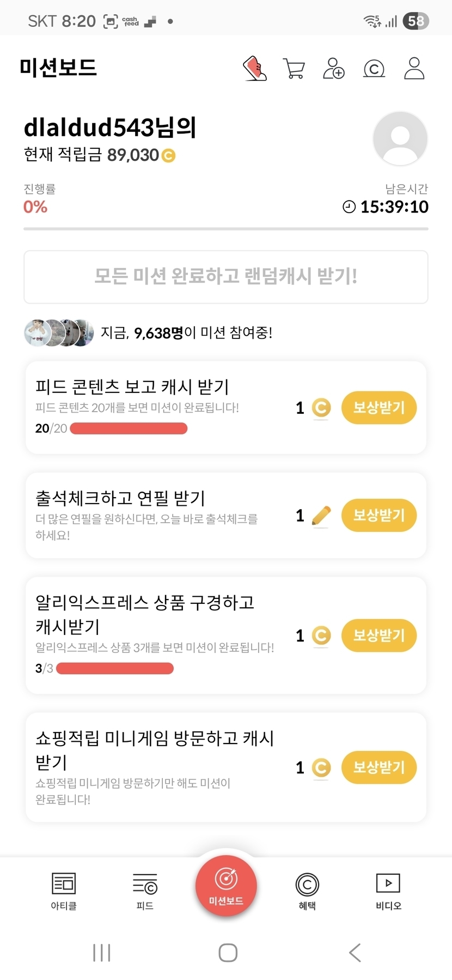Tap the profile avatar picture
The height and width of the screenshot is (980, 452).
pos(400,138)
